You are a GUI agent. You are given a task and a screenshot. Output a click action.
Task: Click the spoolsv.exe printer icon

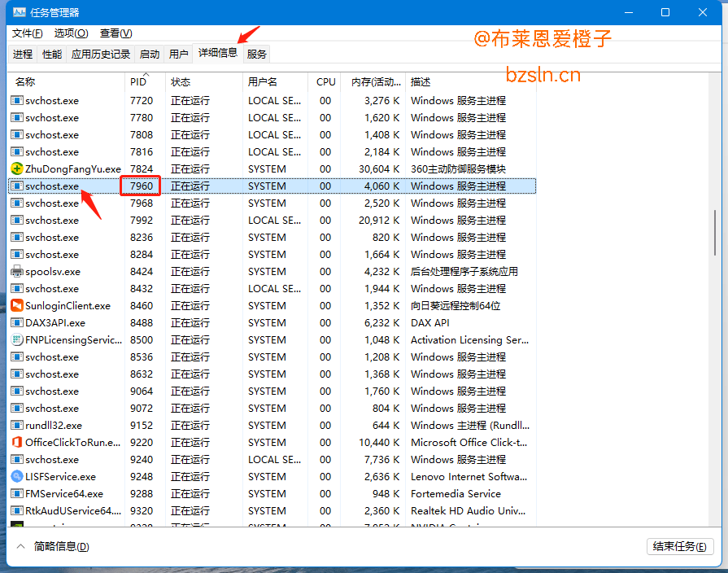(x=17, y=271)
